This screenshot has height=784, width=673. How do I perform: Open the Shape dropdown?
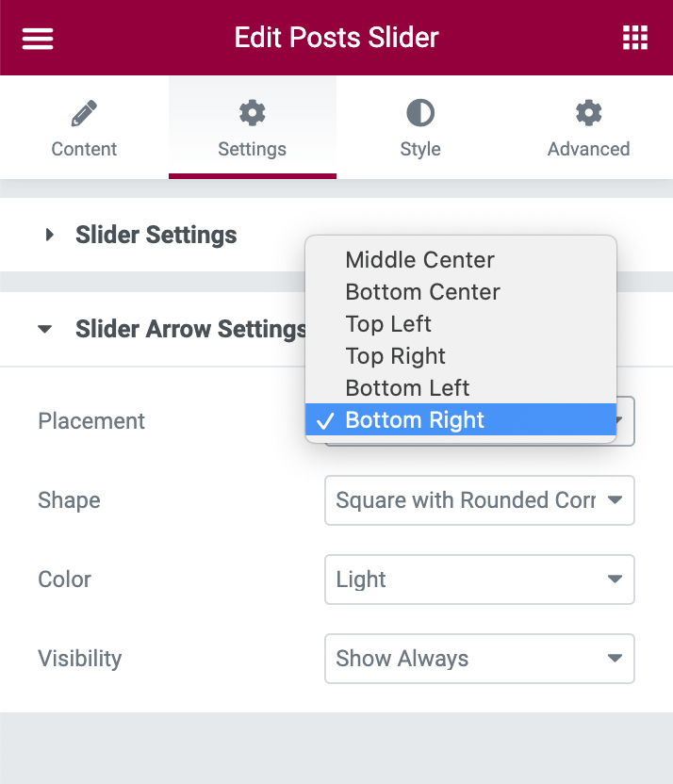pyautogui.click(x=479, y=500)
